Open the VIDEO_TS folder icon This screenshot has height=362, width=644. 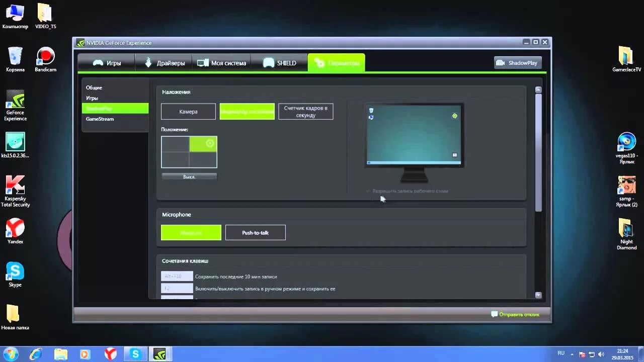45,17
